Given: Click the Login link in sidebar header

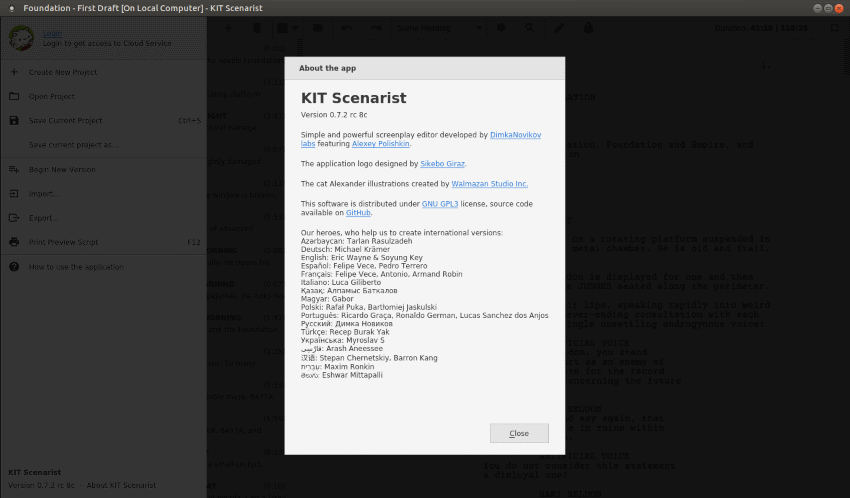Looking at the screenshot, I should tap(52, 33).
